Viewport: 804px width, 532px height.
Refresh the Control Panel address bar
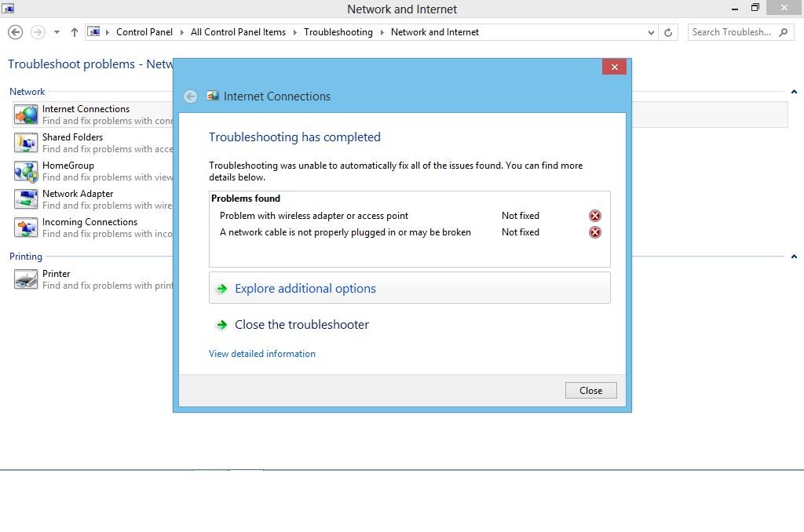tap(668, 32)
